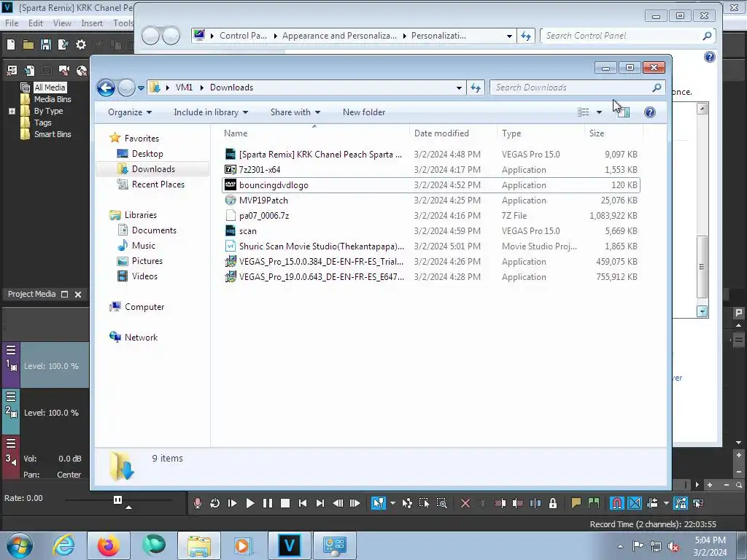Open Include in library dropdown
Screen dimensions: 747x560
click(x=211, y=112)
